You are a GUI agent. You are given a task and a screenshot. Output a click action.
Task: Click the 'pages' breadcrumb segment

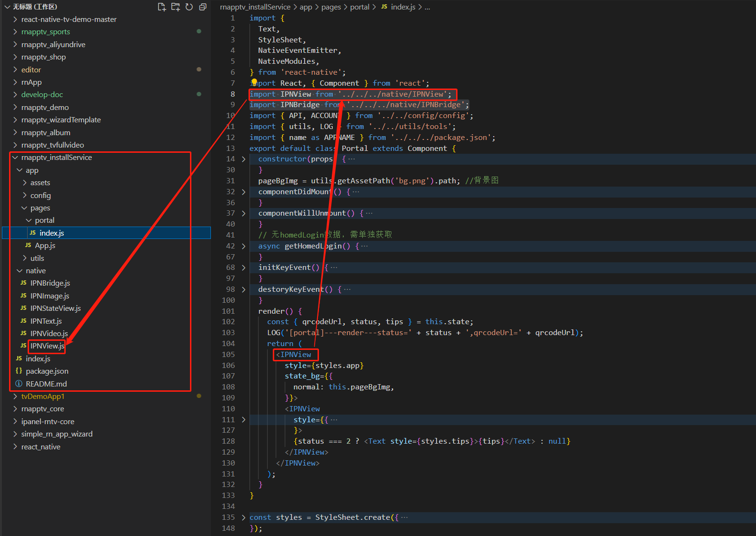pos(331,7)
